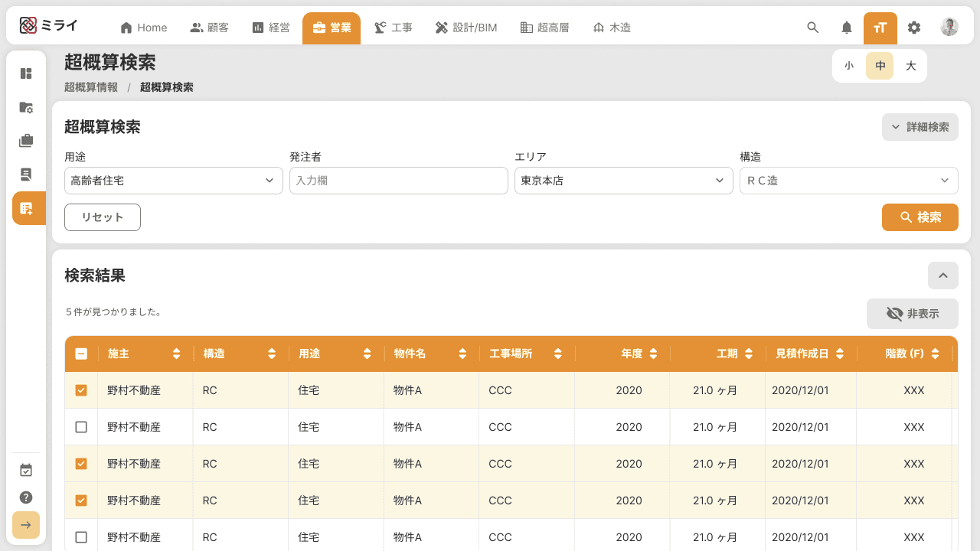Click the search magnifier in the top bar
Screen dimensions: 980x551
(813, 28)
